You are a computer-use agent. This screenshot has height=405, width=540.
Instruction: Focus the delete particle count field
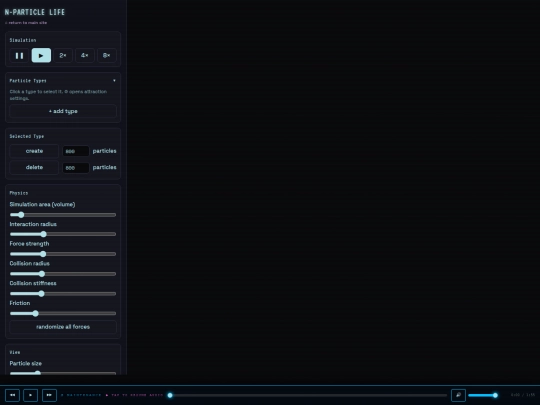pyautogui.click(x=75, y=168)
